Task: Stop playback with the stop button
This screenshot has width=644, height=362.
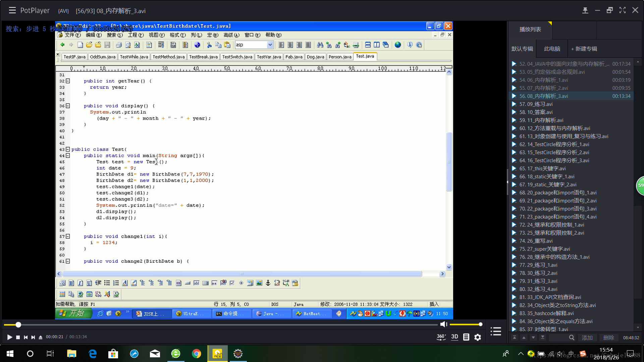Action: (18, 337)
